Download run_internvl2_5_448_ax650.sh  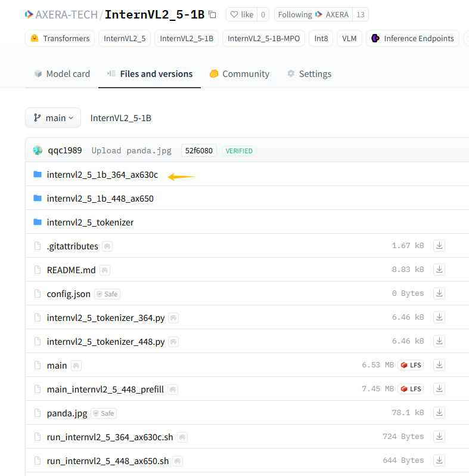(439, 460)
